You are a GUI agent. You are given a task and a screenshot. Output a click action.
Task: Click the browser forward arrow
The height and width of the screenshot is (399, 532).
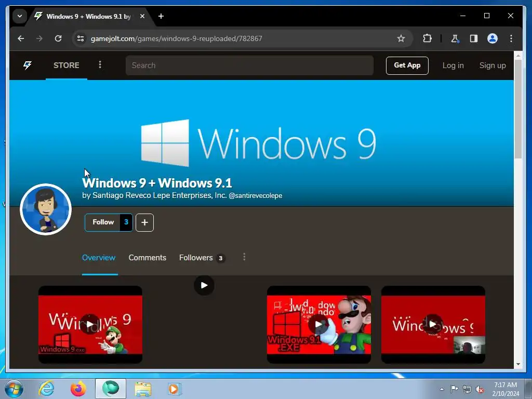(39, 38)
